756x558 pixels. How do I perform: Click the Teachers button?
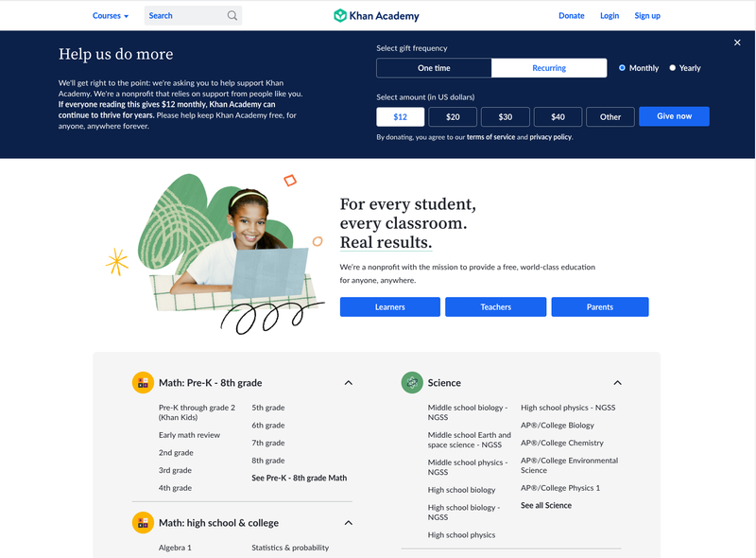495,307
